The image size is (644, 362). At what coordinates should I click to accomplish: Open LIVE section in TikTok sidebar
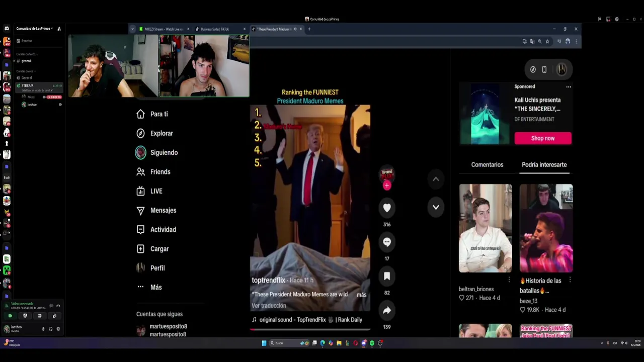coord(149,191)
